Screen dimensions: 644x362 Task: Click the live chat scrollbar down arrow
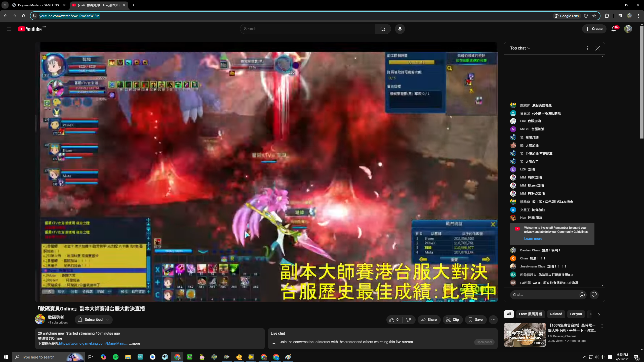(x=602, y=286)
